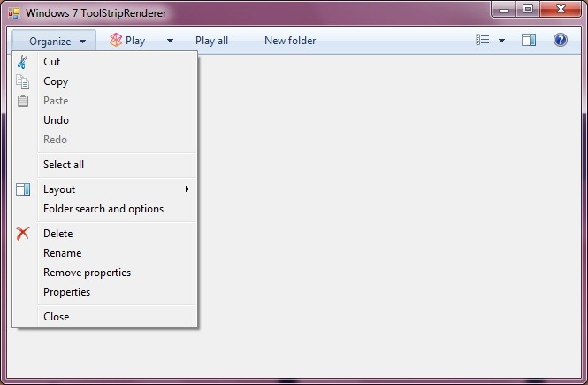Maximize the ToolStripRenderer window
The width and height of the screenshot is (588, 385).
coord(528,10)
